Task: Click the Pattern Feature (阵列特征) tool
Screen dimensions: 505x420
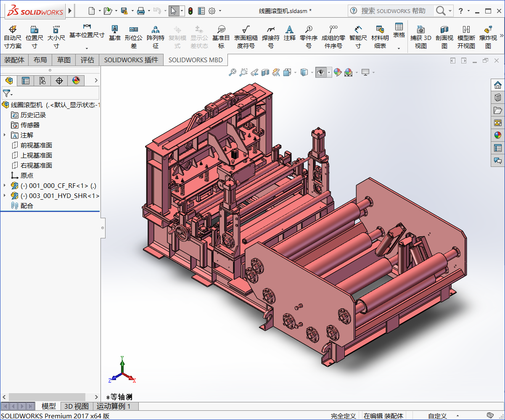Action: pos(156,37)
